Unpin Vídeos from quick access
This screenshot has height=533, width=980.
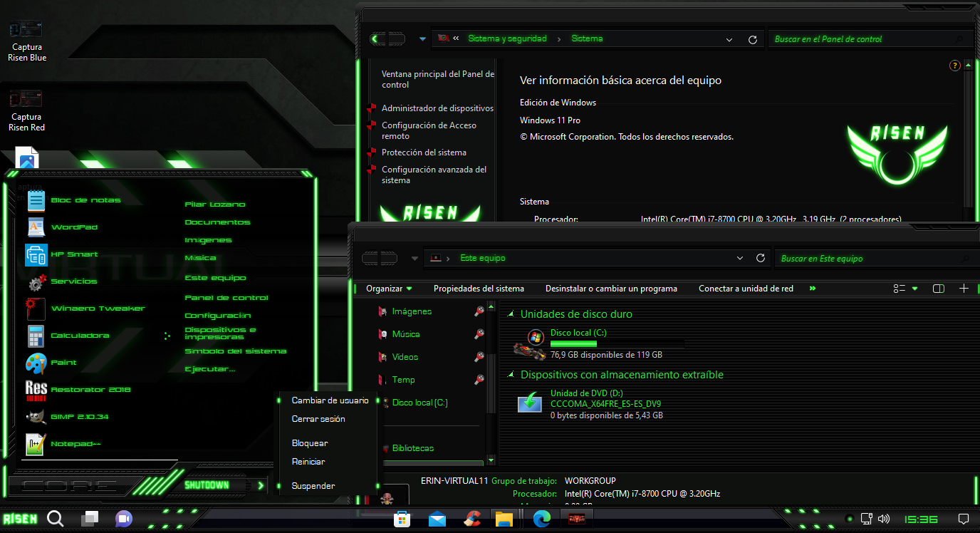[x=479, y=357]
